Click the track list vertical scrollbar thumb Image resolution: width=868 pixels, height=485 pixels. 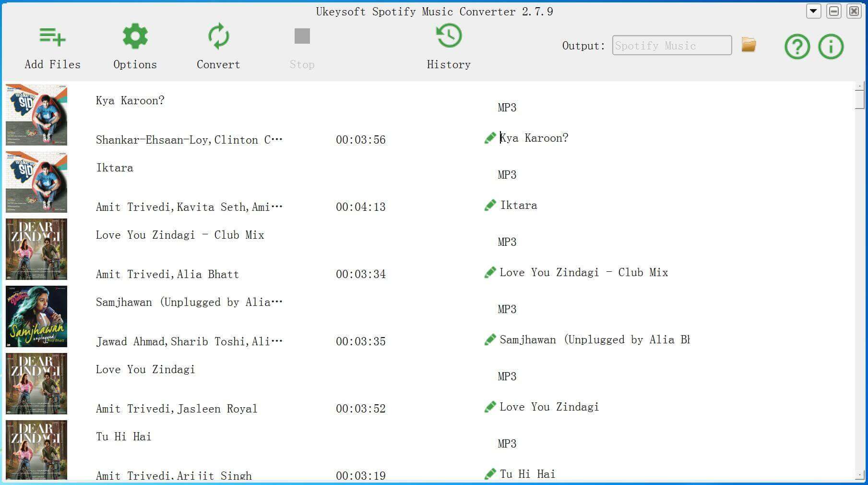[859, 100]
